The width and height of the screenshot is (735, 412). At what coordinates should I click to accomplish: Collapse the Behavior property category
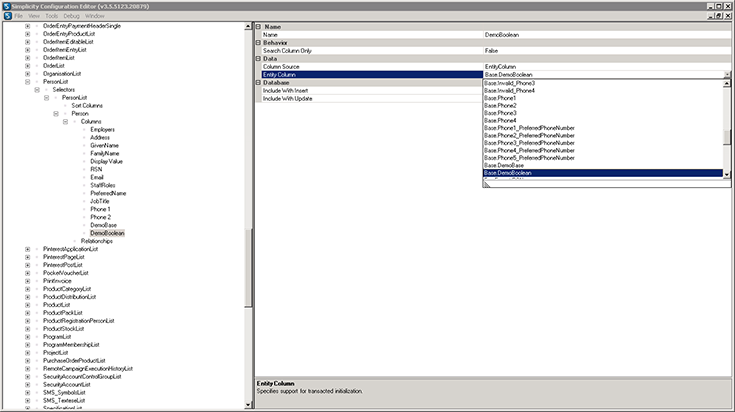[x=258, y=43]
